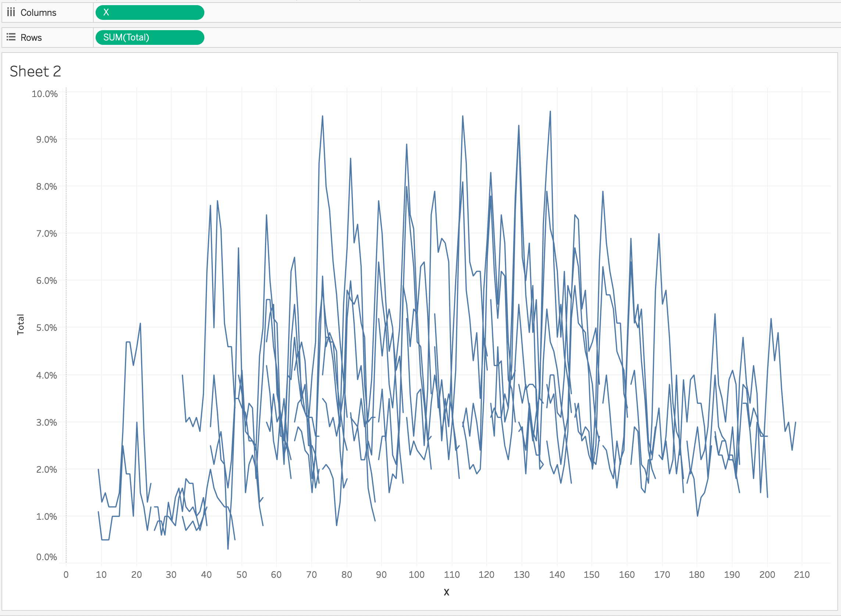Click the horizontal axis title X
Image resolution: width=841 pixels, height=616 pixels.
447,592
